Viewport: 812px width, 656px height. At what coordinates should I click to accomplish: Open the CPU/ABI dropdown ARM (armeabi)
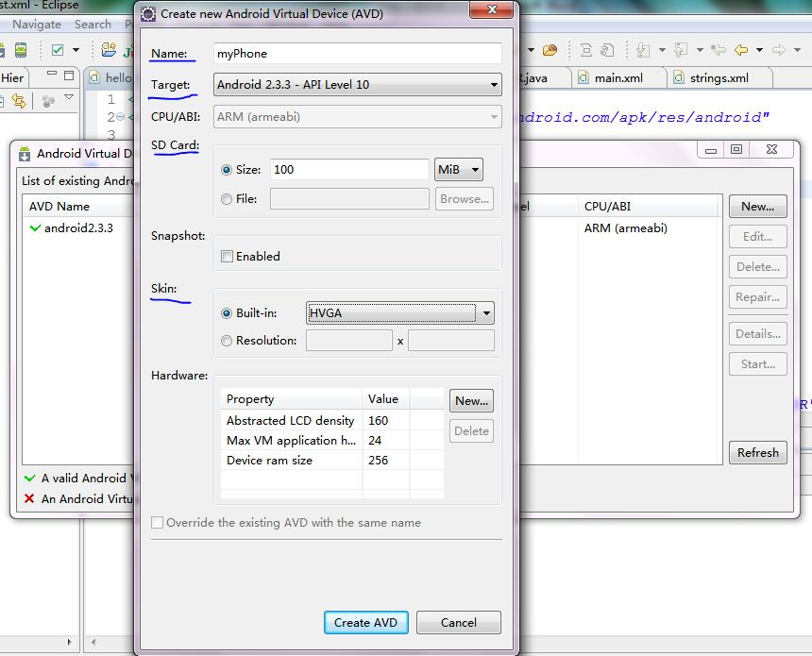357,117
